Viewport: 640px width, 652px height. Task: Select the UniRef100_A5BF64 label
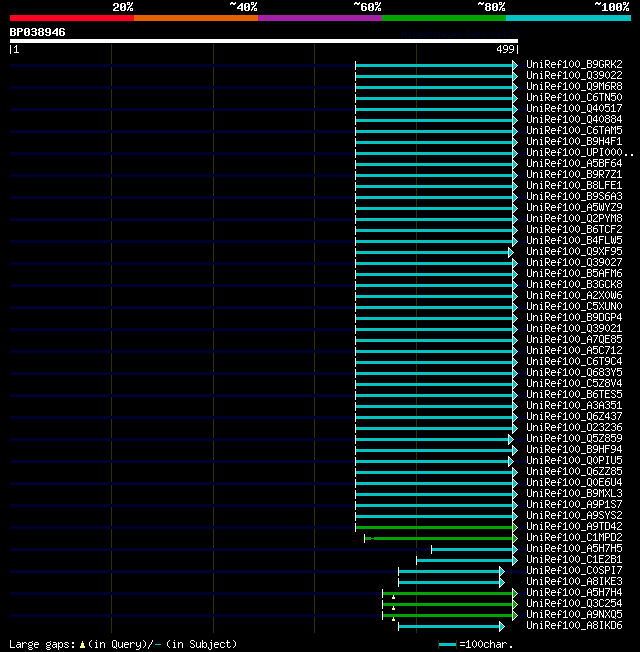(574, 163)
